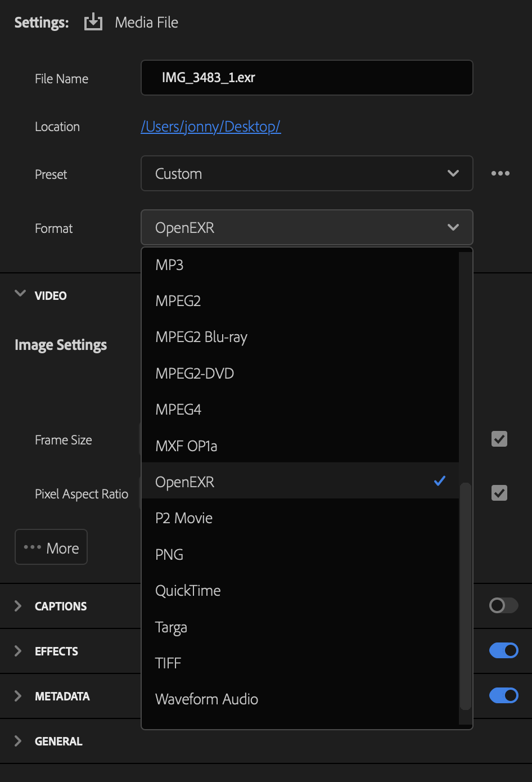Open the Desktop location link
The height and width of the screenshot is (782, 532).
[x=211, y=127]
